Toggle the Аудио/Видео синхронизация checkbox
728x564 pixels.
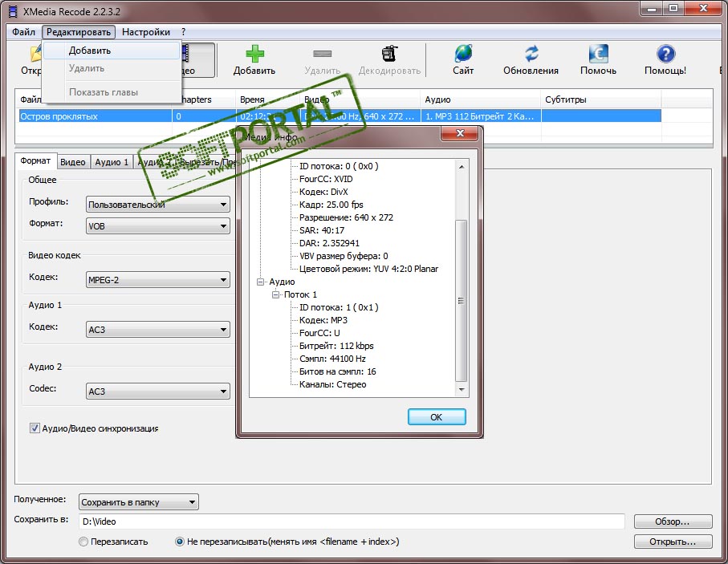[35, 428]
